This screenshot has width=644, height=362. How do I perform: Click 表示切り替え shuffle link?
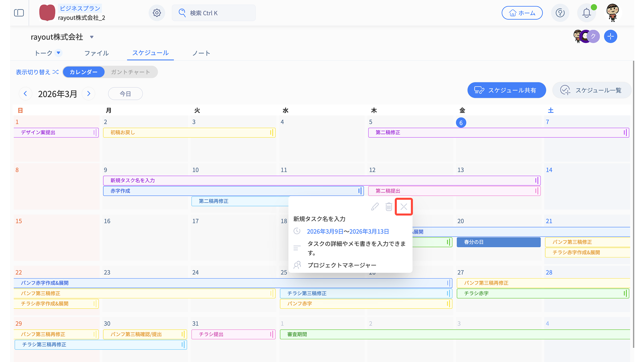click(37, 72)
